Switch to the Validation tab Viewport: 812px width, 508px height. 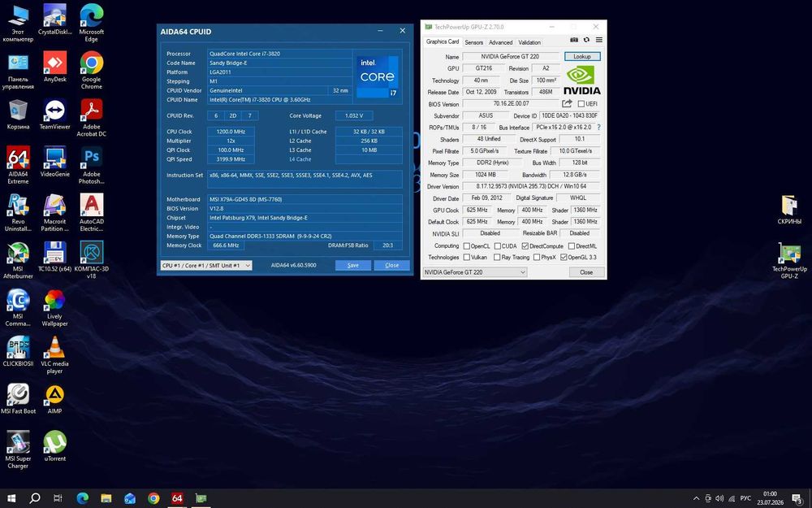529,42
